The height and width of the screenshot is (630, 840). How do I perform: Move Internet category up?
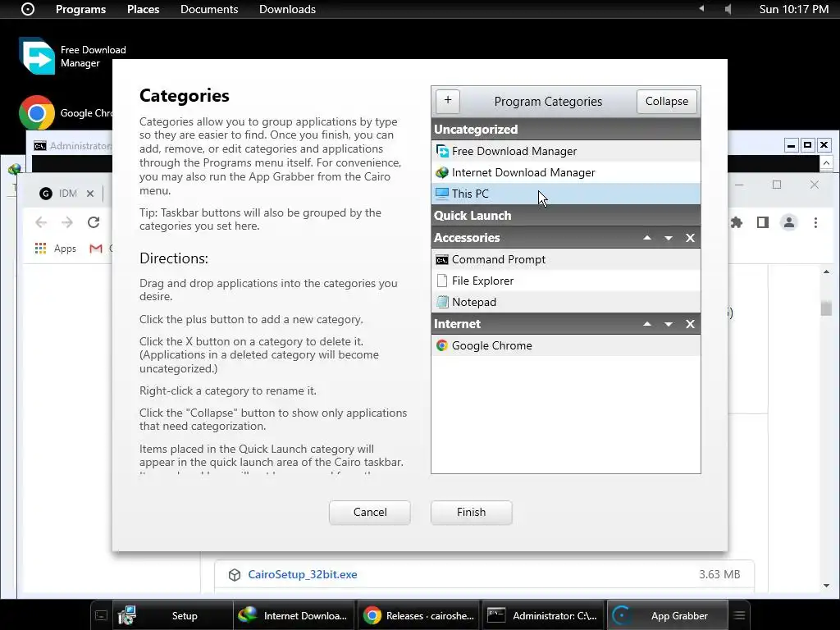647,323
